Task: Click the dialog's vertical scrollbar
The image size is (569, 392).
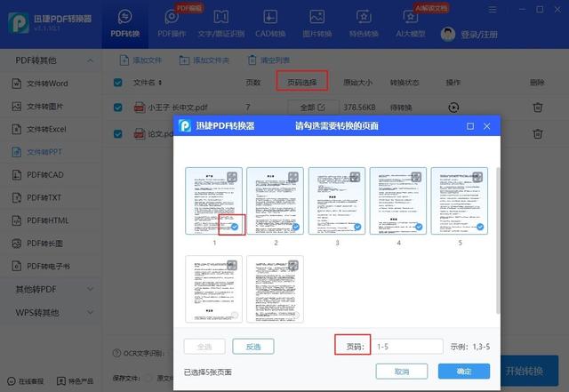Action: tap(498, 241)
